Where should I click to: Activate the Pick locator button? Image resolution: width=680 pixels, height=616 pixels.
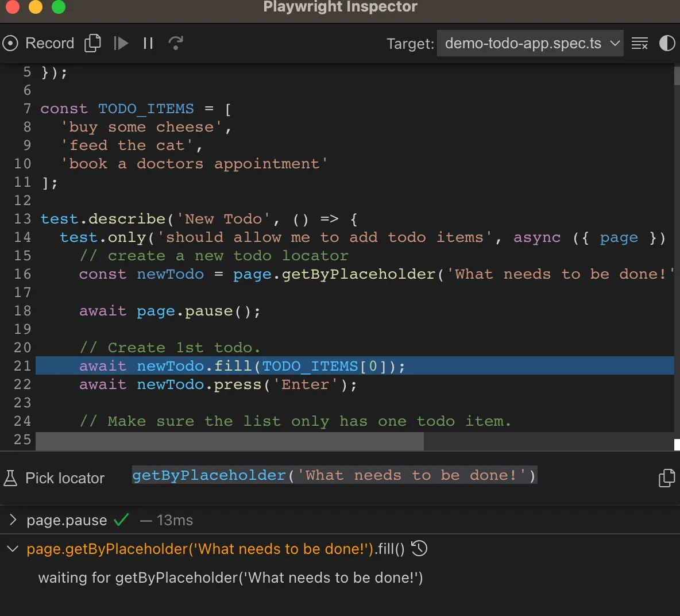click(x=54, y=478)
